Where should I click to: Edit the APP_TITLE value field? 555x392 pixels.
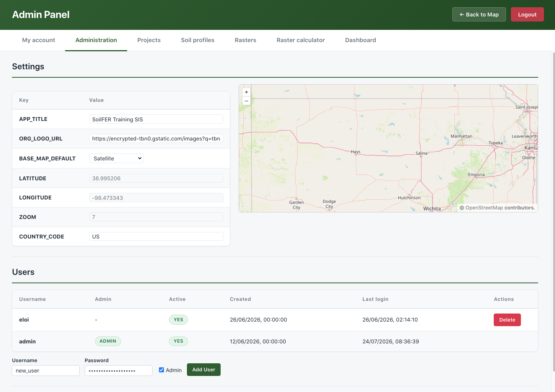tap(156, 119)
